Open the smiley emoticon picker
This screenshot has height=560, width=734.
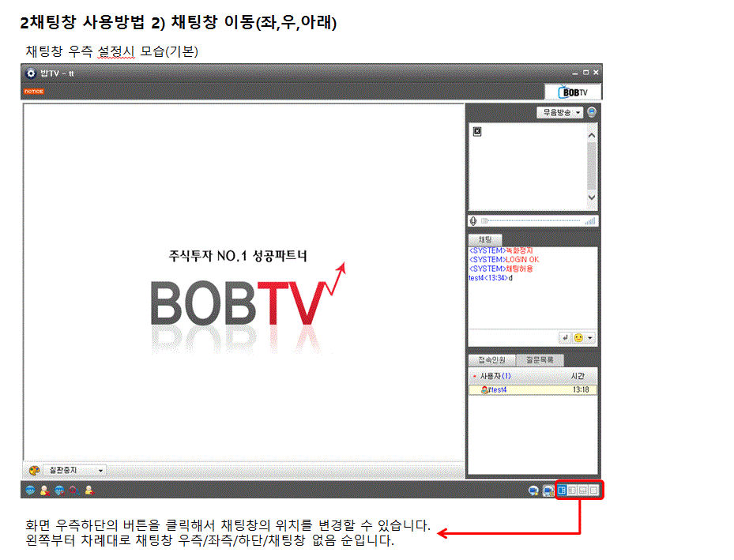[578, 338]
